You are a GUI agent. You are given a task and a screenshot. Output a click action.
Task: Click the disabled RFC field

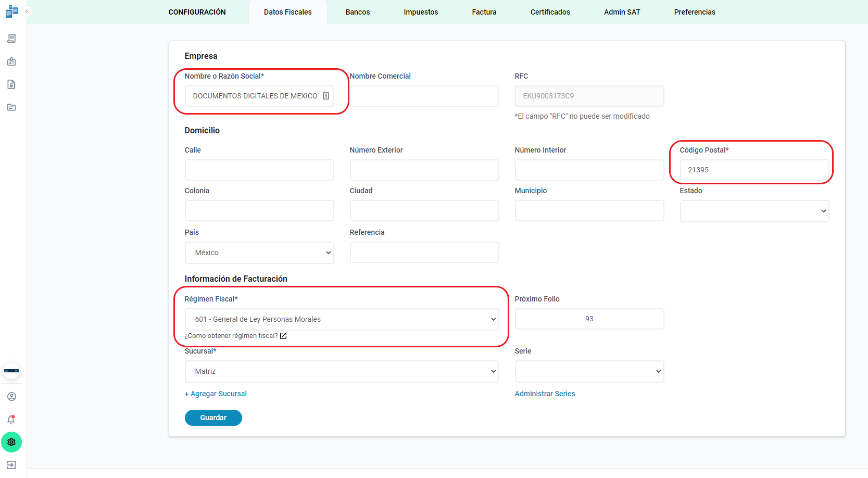coord(589,96)
